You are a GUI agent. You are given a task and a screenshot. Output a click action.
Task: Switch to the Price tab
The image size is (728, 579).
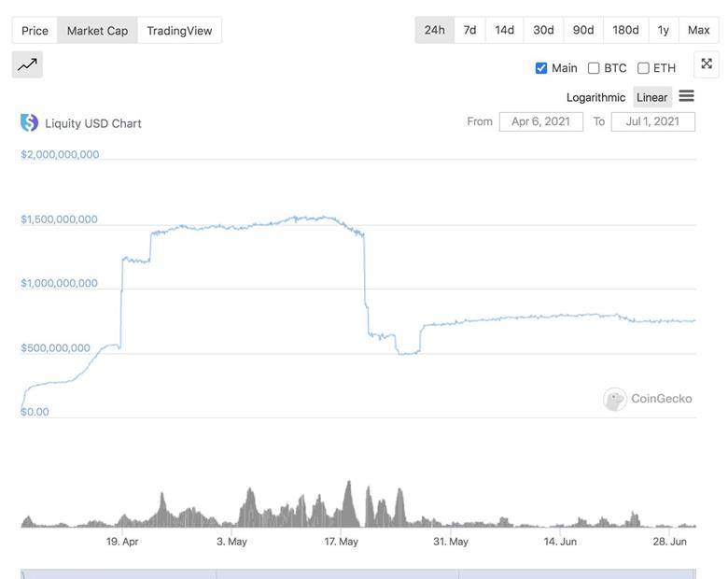pyautogui.click(x=35, y=31)
